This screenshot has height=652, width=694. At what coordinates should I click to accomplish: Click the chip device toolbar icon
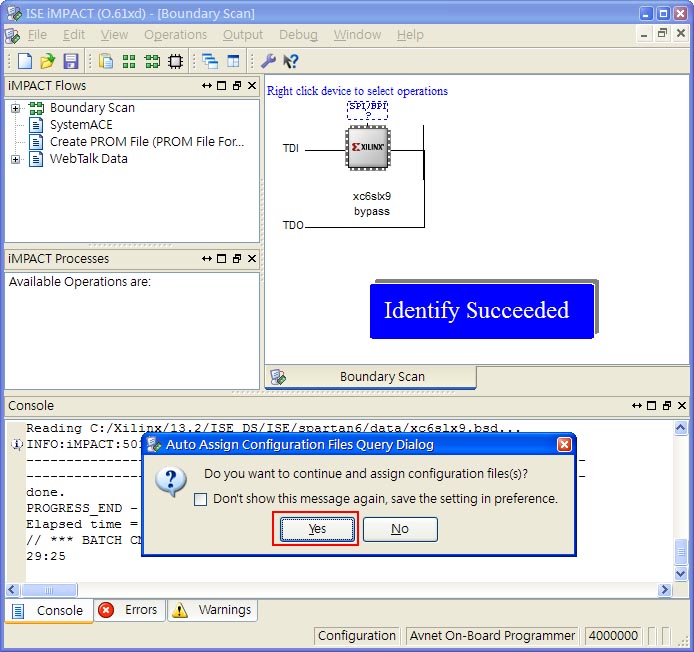tap(176, 61)
